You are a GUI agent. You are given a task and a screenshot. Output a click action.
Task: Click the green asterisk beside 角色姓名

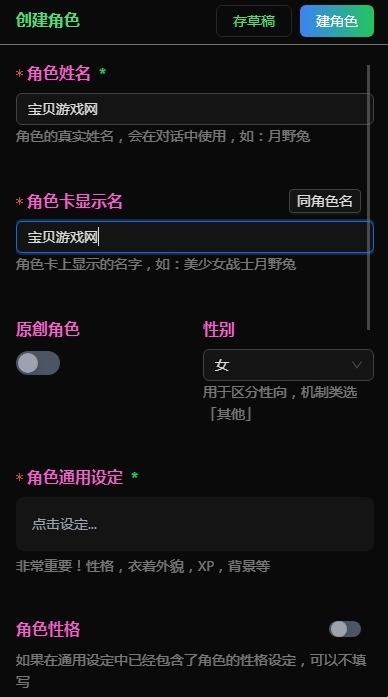[103, 72]
